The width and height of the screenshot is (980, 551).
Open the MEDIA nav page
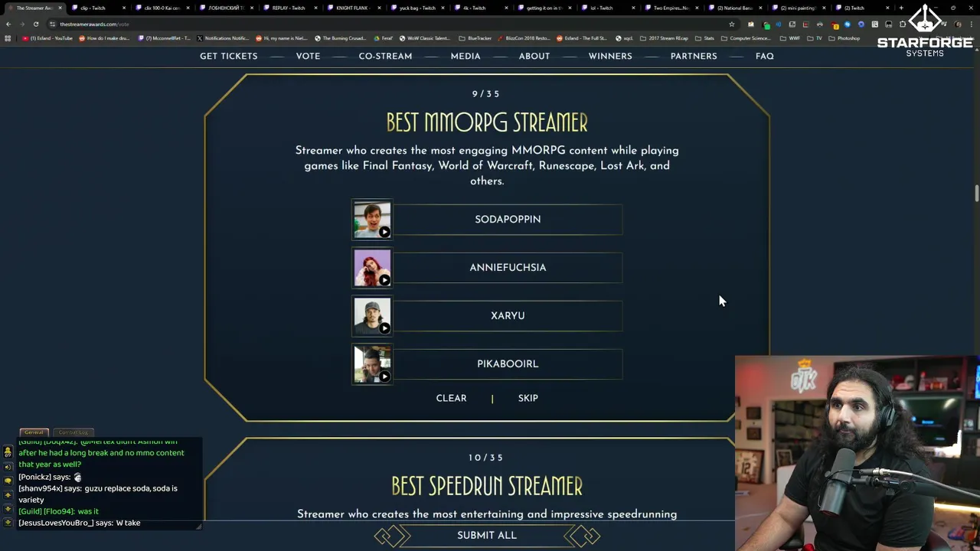[x=465, y=56]
